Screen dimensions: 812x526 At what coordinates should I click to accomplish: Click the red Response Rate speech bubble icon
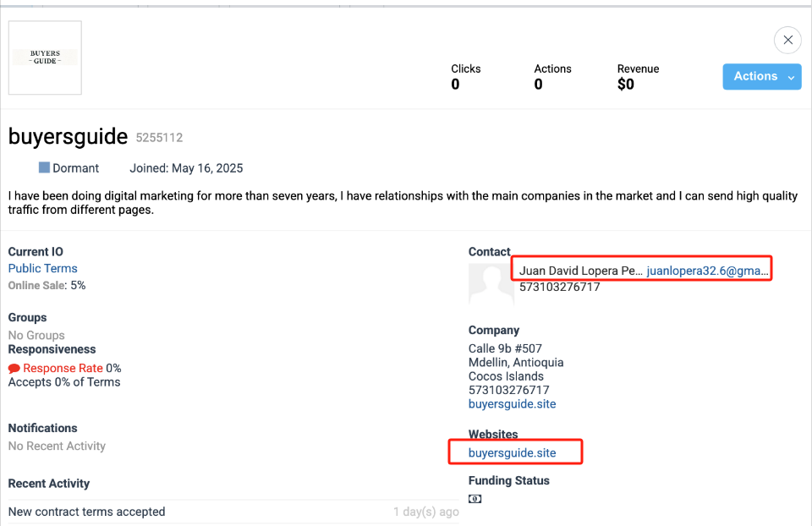[x=14, y=369]
